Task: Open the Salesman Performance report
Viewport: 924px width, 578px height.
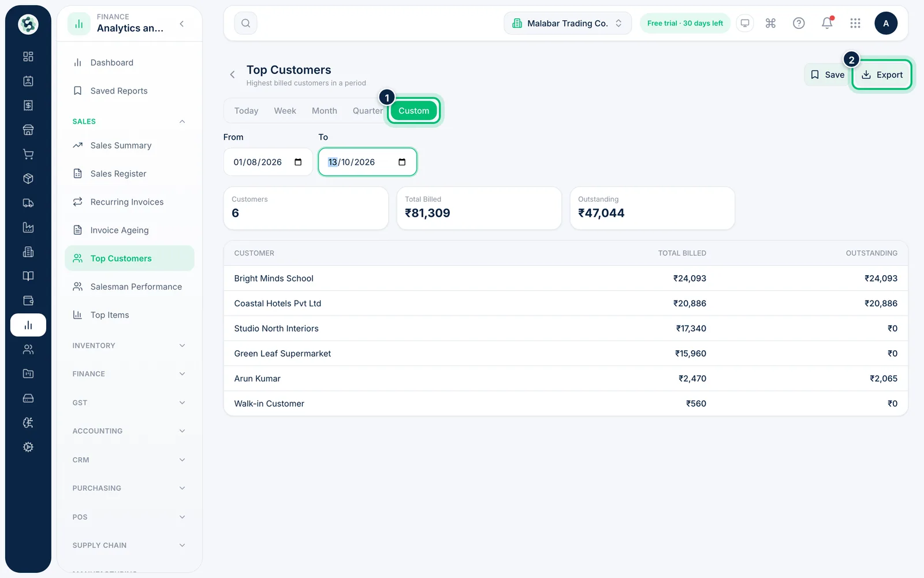Action: [129, 287]
